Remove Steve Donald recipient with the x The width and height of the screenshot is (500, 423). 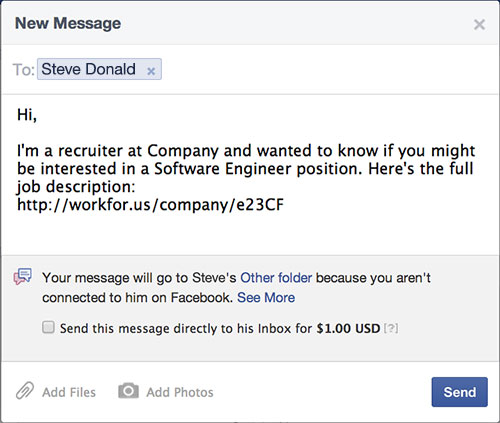[x=151, y=71]
